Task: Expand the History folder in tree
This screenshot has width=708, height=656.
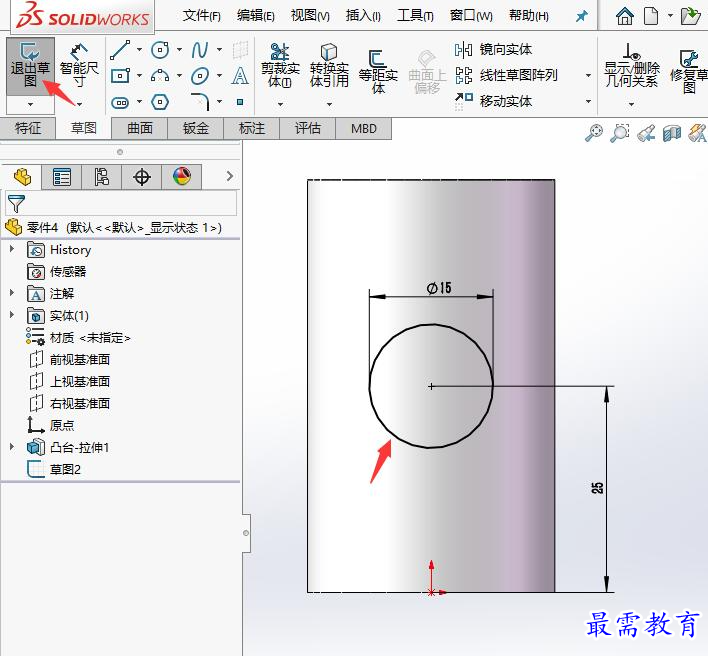Action: click(x=12, y=249)
